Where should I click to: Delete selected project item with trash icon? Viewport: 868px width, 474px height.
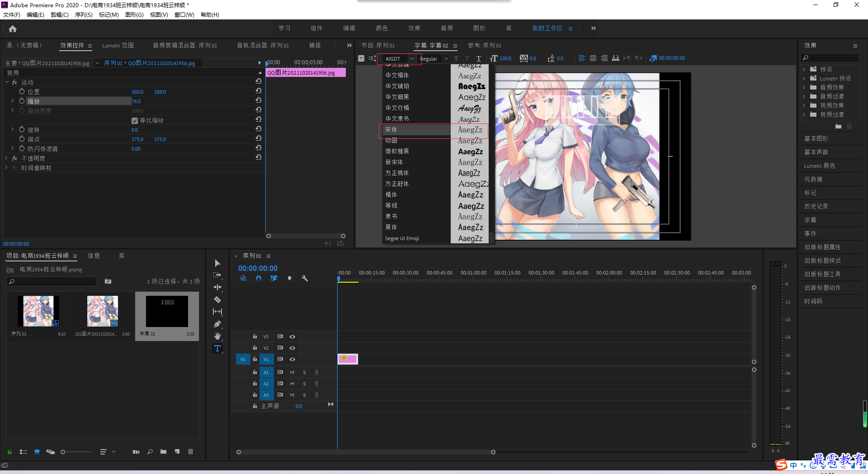click(190, 451)
